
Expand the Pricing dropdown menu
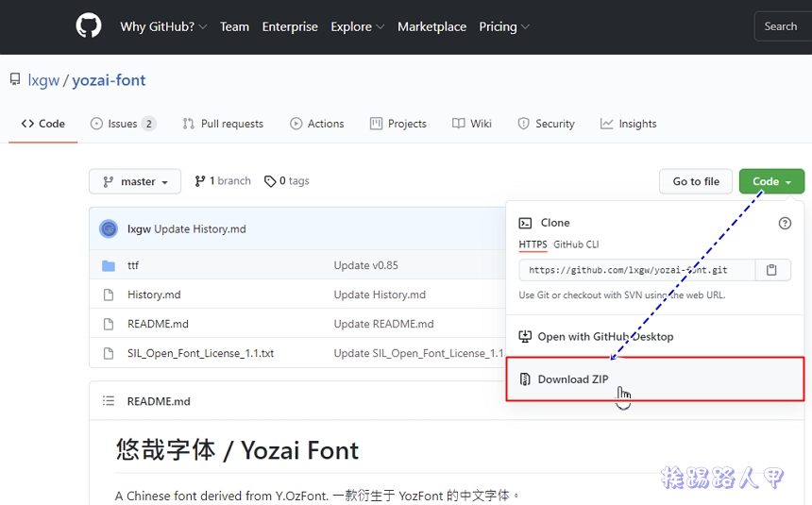504,26
